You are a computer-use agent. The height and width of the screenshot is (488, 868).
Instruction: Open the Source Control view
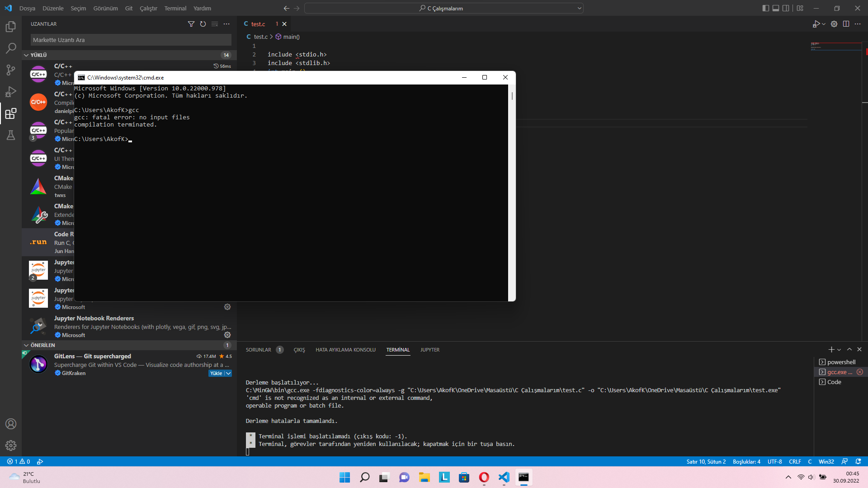11,70
